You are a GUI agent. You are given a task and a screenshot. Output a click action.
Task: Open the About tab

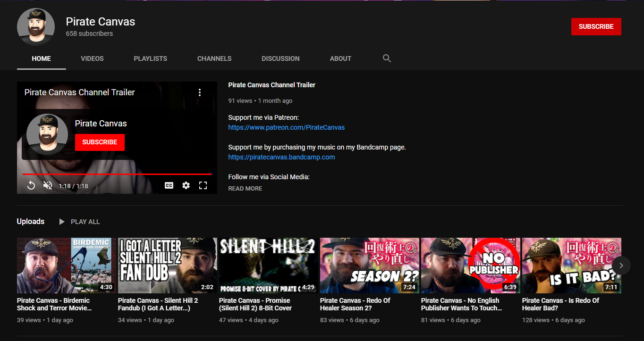340,58
